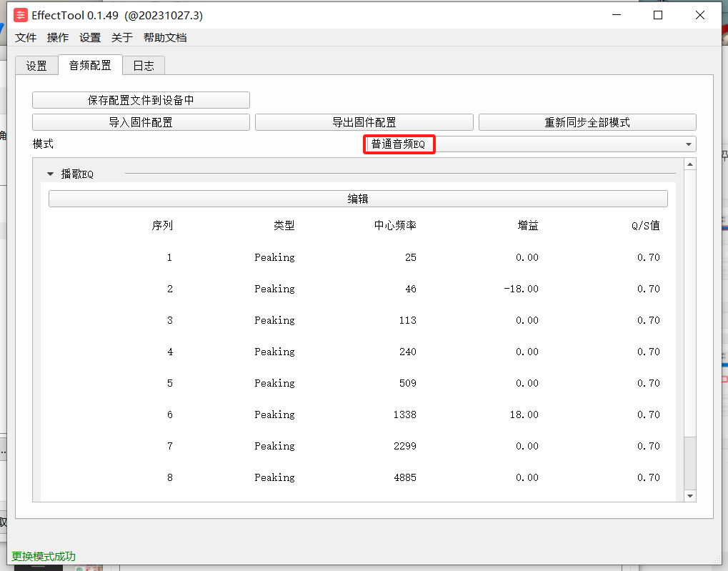Open the 普通音频EQ mode dropdown

[x=399, y=144]
